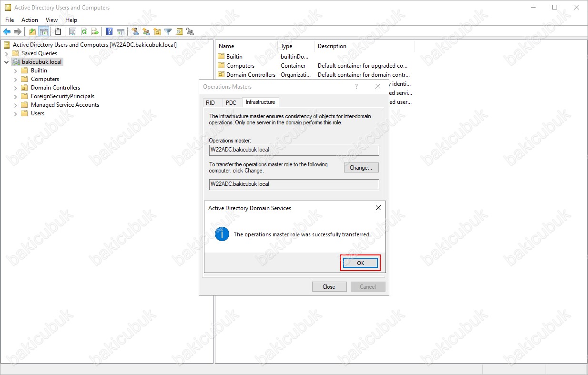Click the Saved Queries folder icon
The width and height of the screenshot is (588, 375).
coord(16,53)
